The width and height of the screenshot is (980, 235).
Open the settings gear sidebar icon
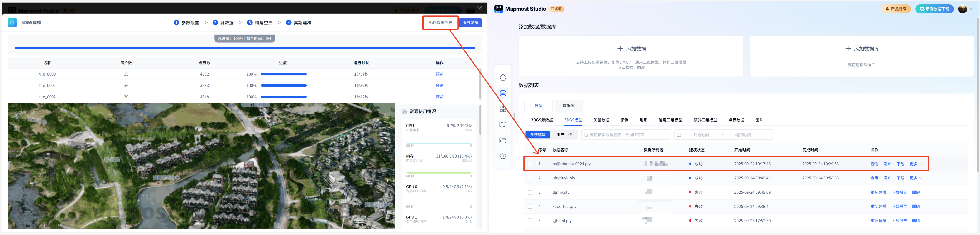click(503, 156)
